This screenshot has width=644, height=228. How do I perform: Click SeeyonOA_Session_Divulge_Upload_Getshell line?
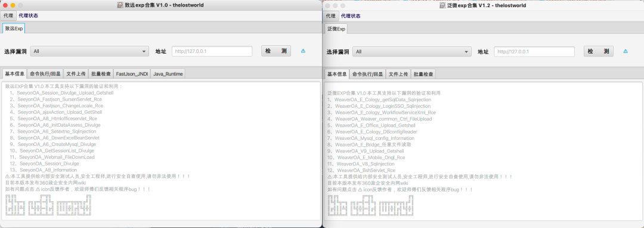pyautogui.click(x=62, y=93)
